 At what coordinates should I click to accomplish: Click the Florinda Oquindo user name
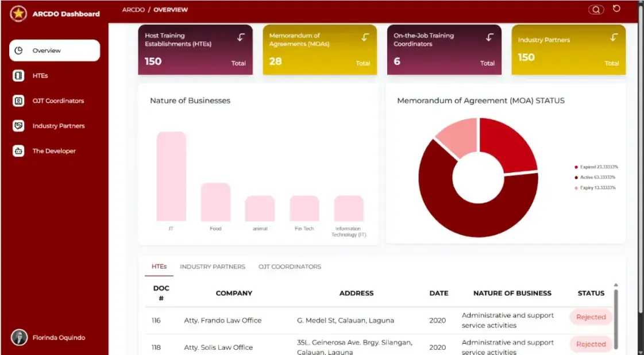click(x=59, y=337)
